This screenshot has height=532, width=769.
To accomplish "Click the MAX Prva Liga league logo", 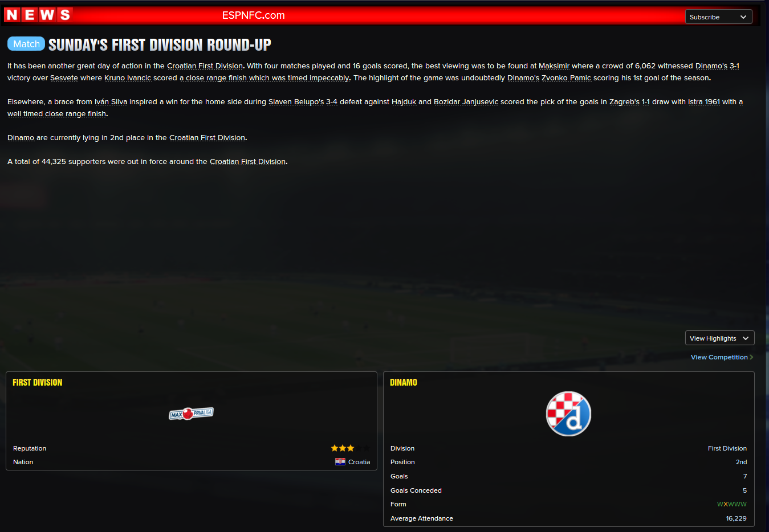I will pos(191,414).
